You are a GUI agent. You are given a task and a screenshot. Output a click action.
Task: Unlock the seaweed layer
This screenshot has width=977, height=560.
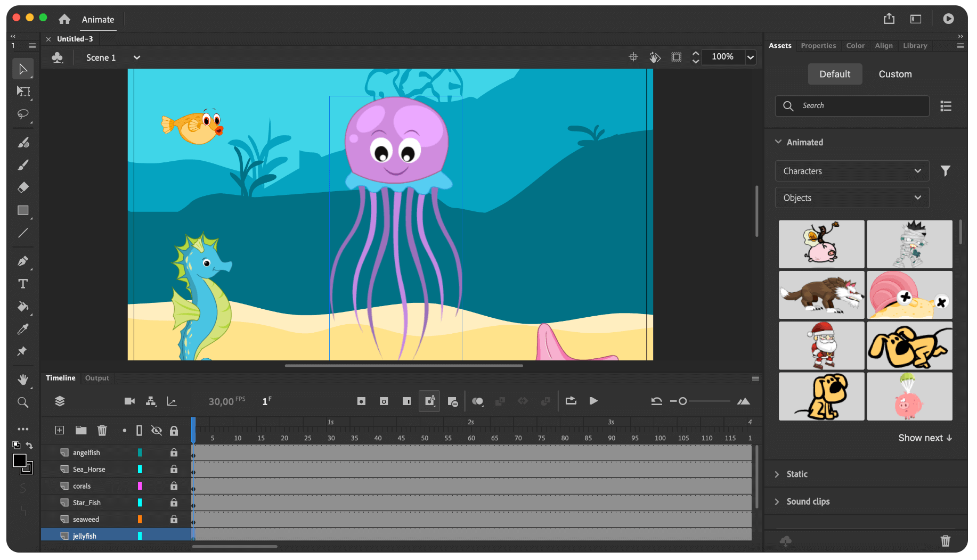point(174,519)
